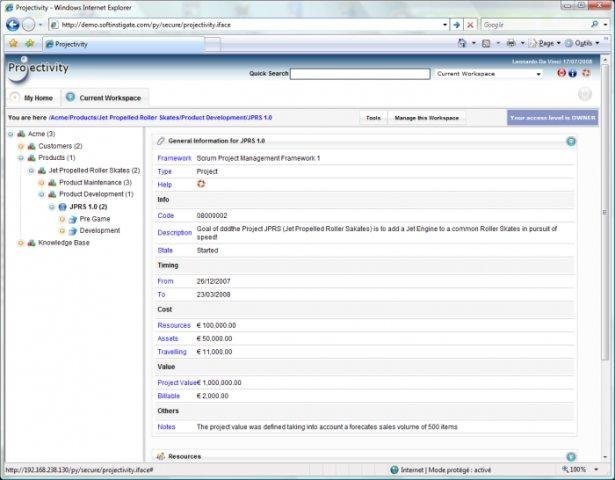Click the Projectivity logo
The height and width of the screenshot is (480, 615).
click(38, 69)
